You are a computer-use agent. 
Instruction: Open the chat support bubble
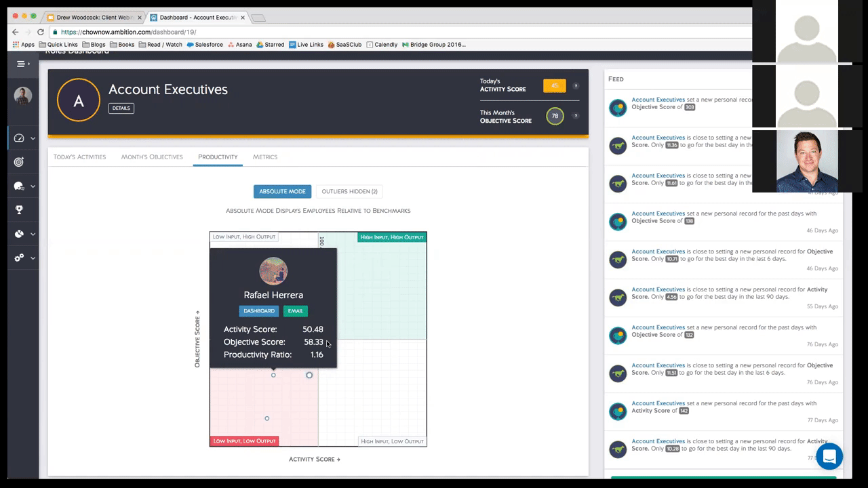click(x=829, y=456)
